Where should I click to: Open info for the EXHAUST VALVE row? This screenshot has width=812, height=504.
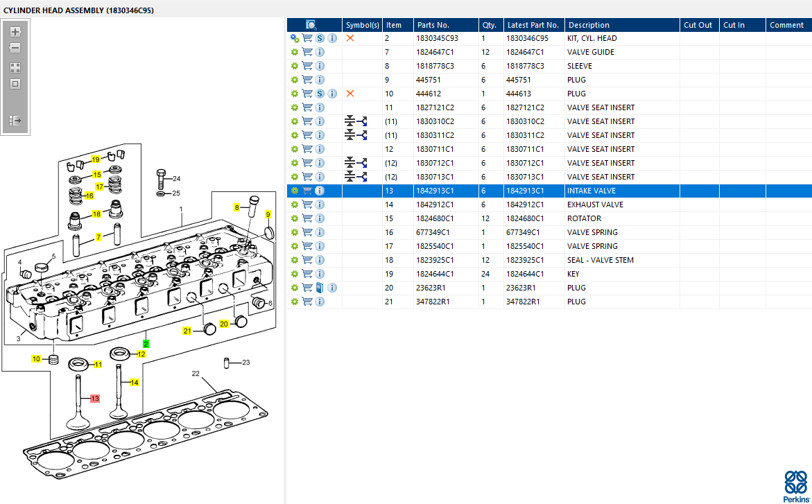(x=320, y=205)
